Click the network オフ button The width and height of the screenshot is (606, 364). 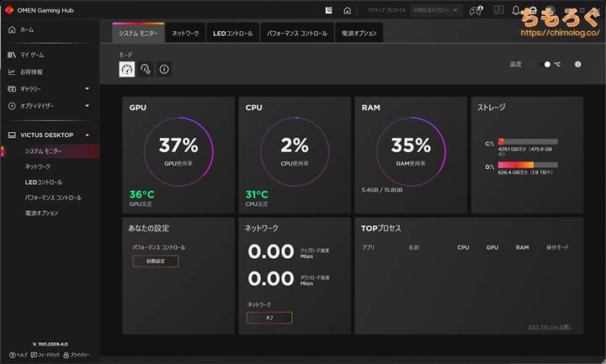269,318
